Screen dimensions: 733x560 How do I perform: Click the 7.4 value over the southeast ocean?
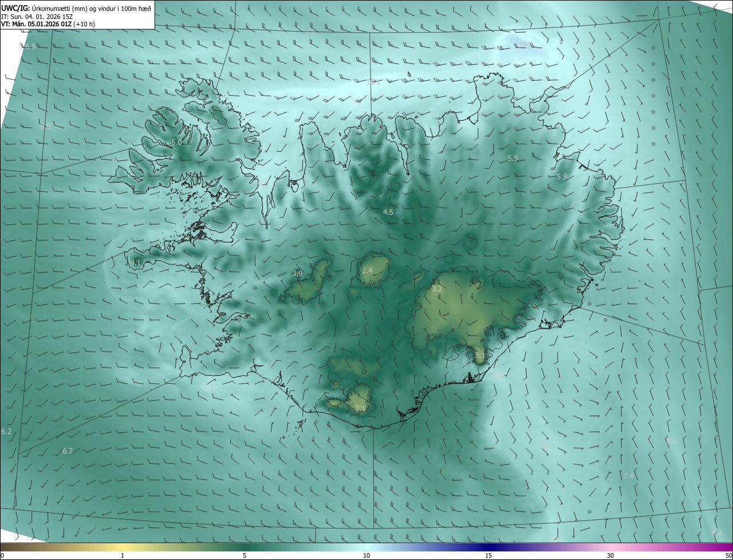[x=628, y=476]
